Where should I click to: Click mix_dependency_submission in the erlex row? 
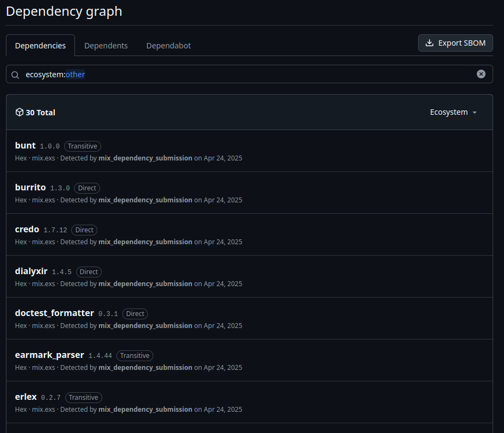pyautogui.click(x=145, y=410)
